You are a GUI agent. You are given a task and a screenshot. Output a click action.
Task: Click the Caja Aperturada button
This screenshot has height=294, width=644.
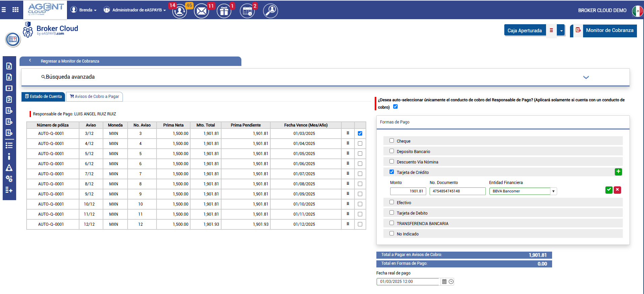coord(525,30)
